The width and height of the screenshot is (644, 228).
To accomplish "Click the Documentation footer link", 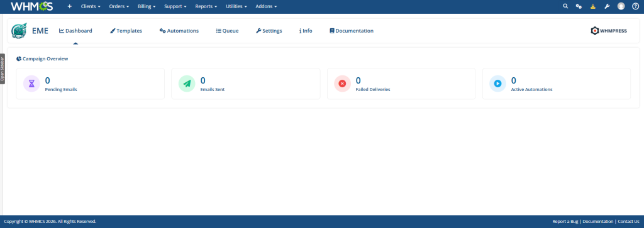I will tap(597, 222).
